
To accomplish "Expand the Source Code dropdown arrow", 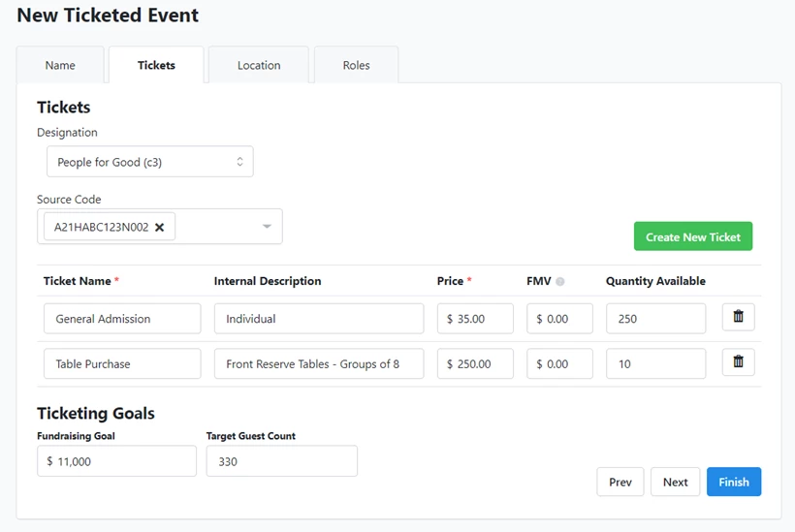I will coord(267,227).
